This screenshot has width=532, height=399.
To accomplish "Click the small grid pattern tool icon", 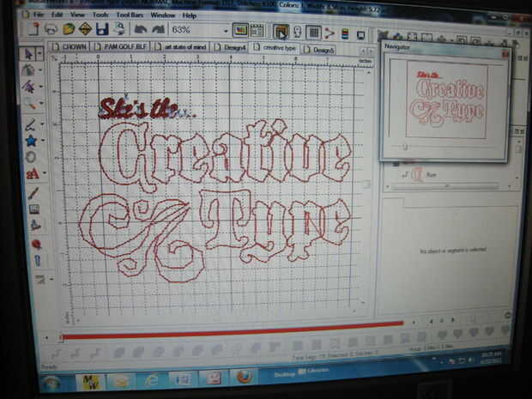I will (34, 209).
